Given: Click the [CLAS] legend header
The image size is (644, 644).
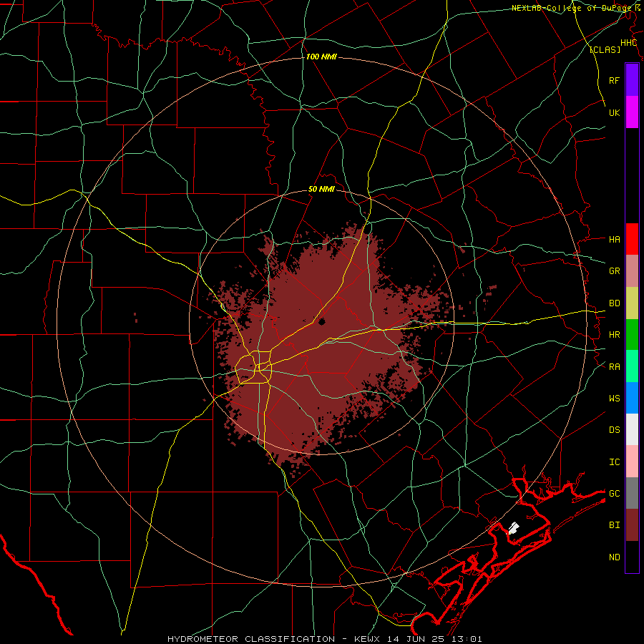Looking at the screenshot, I should [605, 49].
